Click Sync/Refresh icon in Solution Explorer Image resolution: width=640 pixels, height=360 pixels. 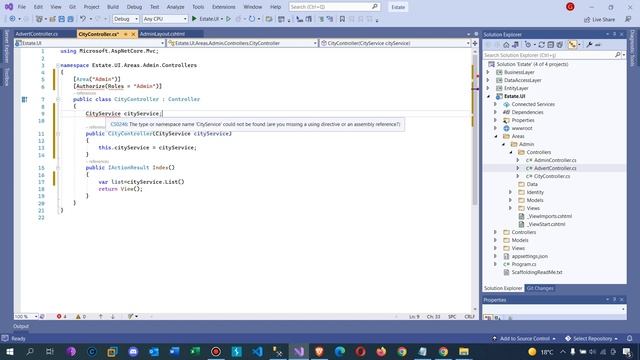click(542, 44)
